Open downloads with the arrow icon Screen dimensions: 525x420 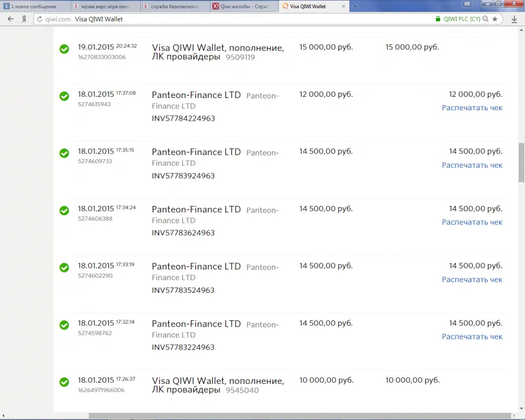(514, 19)
